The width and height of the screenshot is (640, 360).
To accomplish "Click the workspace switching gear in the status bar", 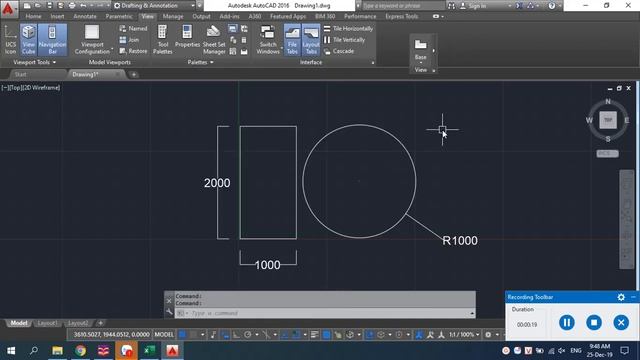I will [x=488, y=335].
